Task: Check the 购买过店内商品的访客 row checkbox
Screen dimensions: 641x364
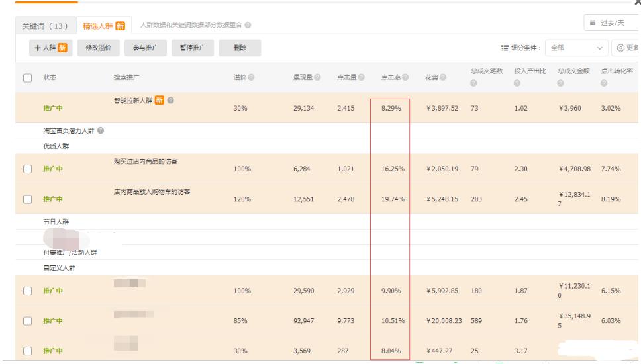Action: pos(27,169)
